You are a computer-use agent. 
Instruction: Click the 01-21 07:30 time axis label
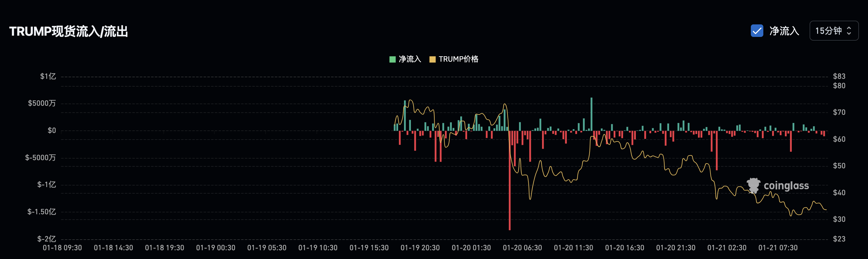coord(778,248)
